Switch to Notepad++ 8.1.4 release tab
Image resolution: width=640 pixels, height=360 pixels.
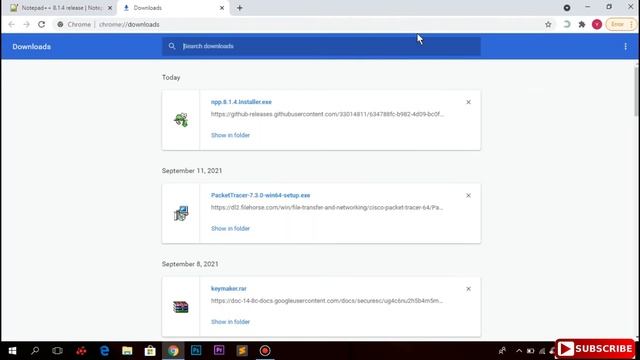click(61, 8)
